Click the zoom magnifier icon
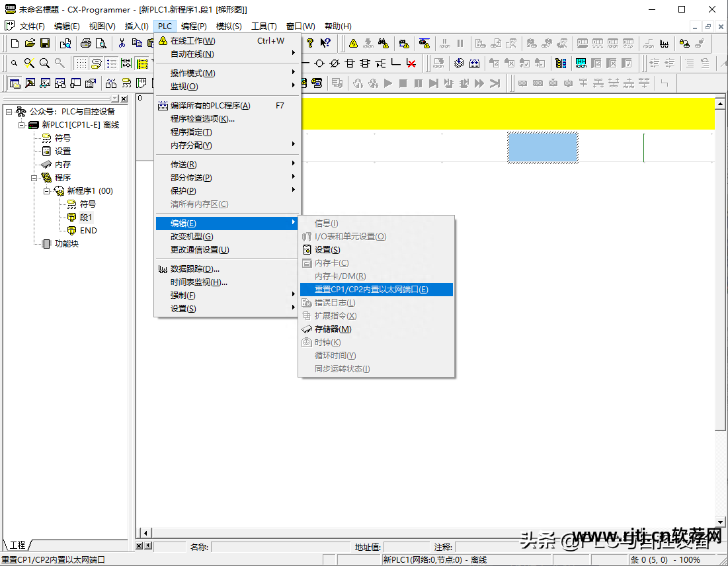Image resolution: width=728 pixels, height=566 pixels. pos(44,63)
